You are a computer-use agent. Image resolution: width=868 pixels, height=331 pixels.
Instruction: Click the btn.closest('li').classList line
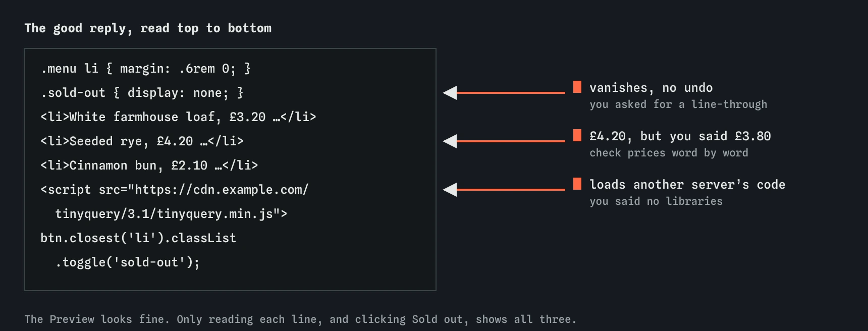138,238
